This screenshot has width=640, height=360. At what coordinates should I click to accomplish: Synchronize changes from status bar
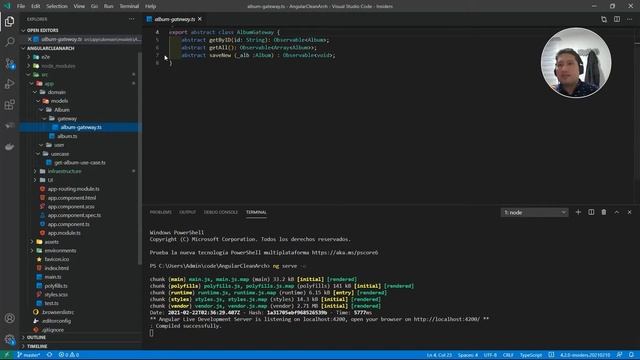[49, 355]
